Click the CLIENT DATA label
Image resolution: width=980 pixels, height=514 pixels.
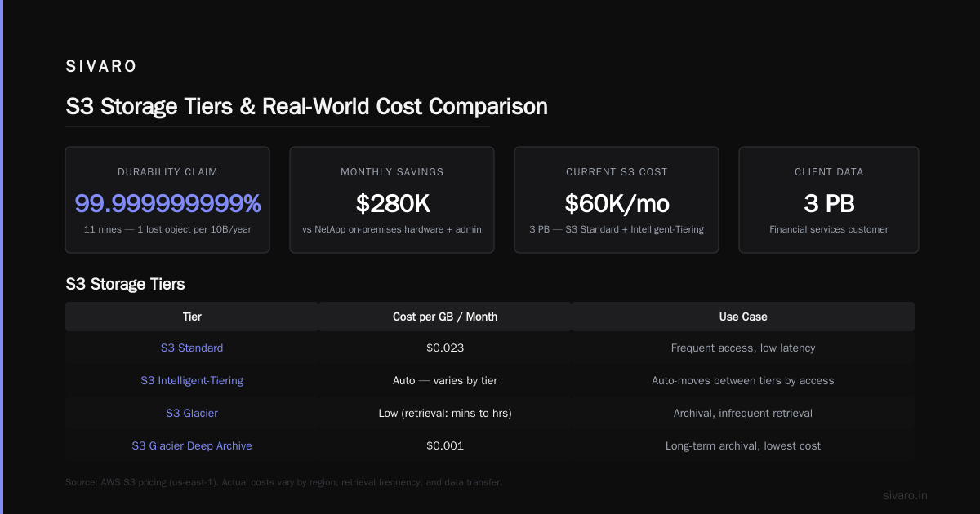click(829, 172)
